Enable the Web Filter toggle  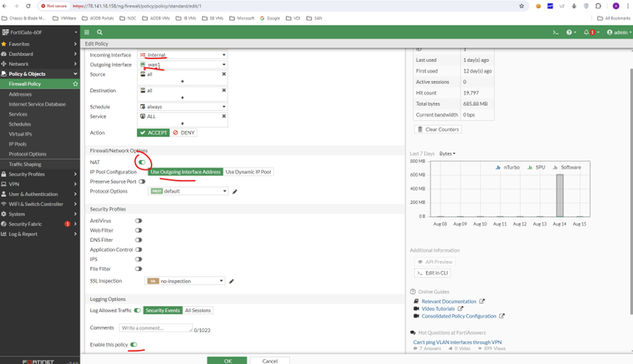tap(138, 231)
